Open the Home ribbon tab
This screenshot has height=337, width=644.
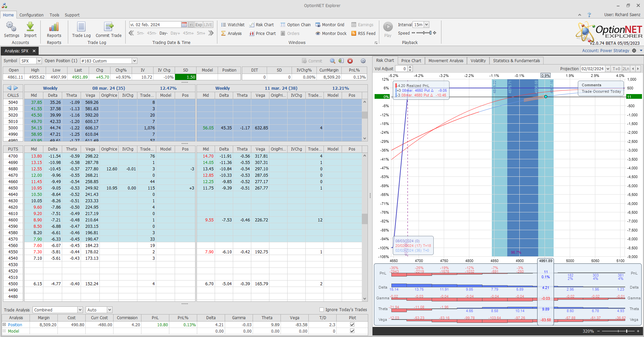pyautogui.click(x=8, y=15)
